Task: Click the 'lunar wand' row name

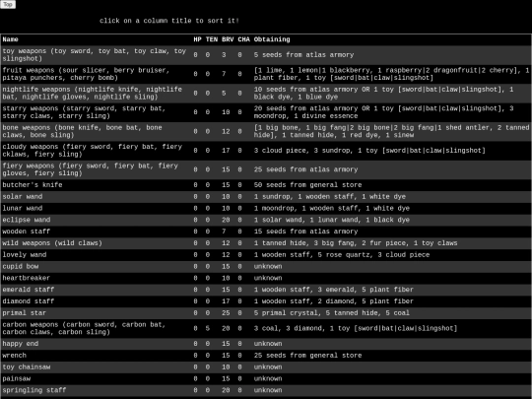Action: [23, 208]
